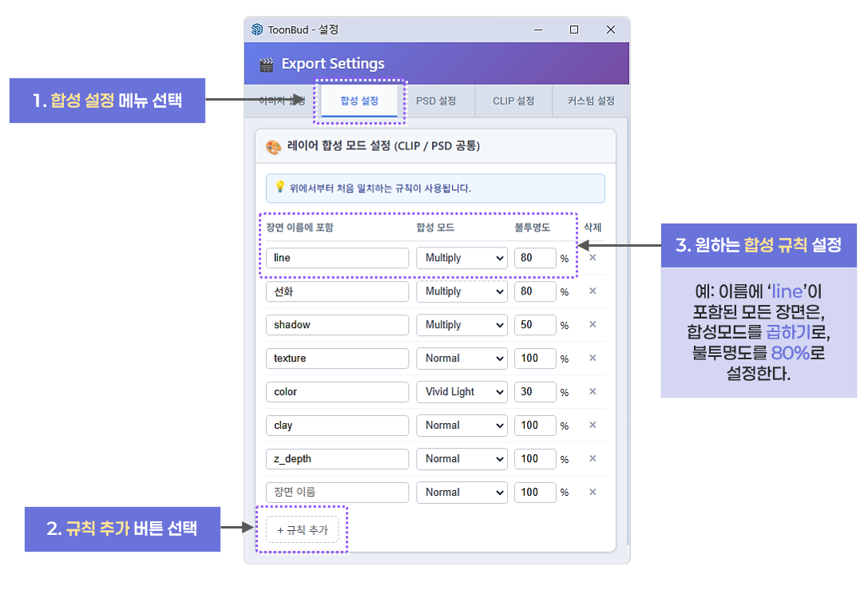Viewport: 868px width, 590px height.
Task: Click the 합성 모드 column header
Action: [x=435, y=227]
